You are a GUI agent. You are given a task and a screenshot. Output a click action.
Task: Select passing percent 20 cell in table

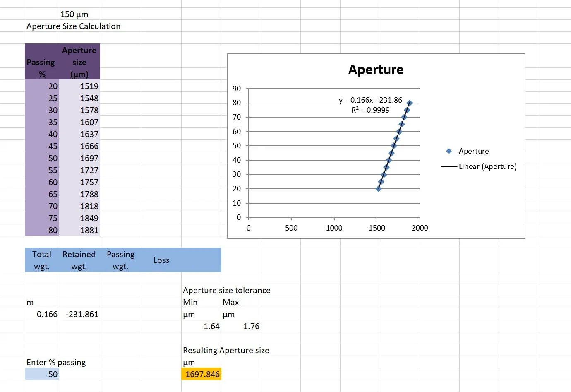pyautogui.click(x=42, y=86)
